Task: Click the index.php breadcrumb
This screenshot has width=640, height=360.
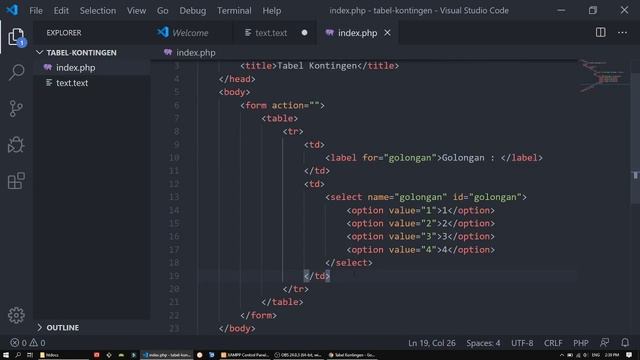Action: pyautogui.click(x=190, y=53)
